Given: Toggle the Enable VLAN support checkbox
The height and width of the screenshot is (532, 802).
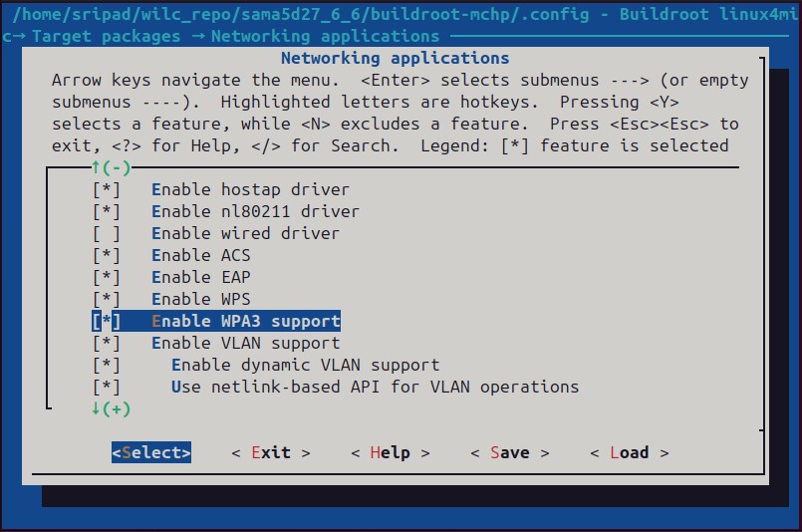Looking at the screenshot, I should click(107, 343).
